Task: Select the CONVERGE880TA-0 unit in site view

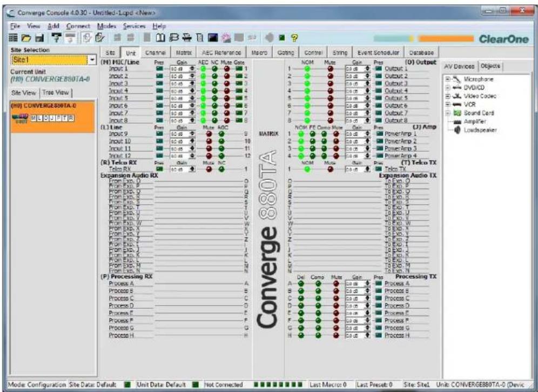Action: pos(52,117)
